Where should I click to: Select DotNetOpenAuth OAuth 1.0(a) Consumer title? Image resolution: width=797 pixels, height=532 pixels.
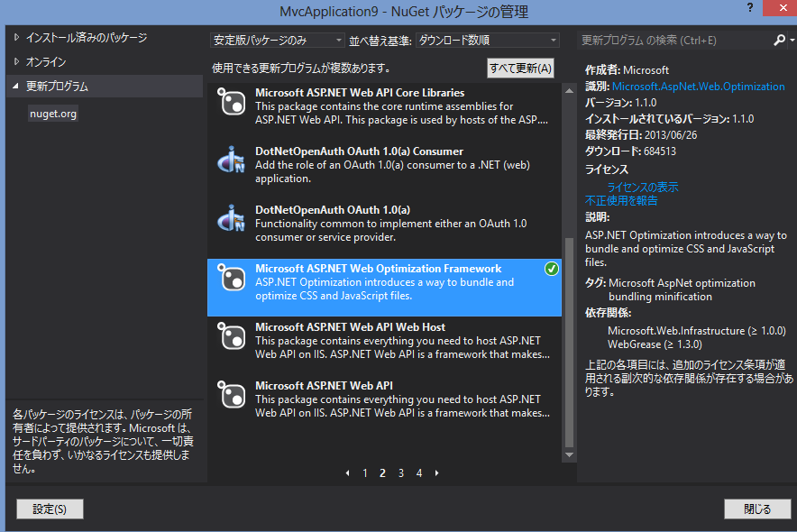click(x=360, y=151)
